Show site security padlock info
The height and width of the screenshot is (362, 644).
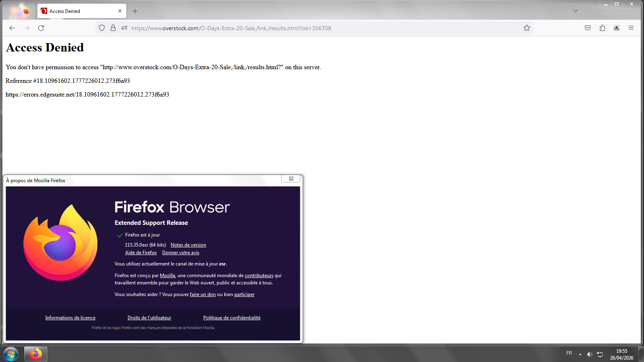tap(113, 28)
